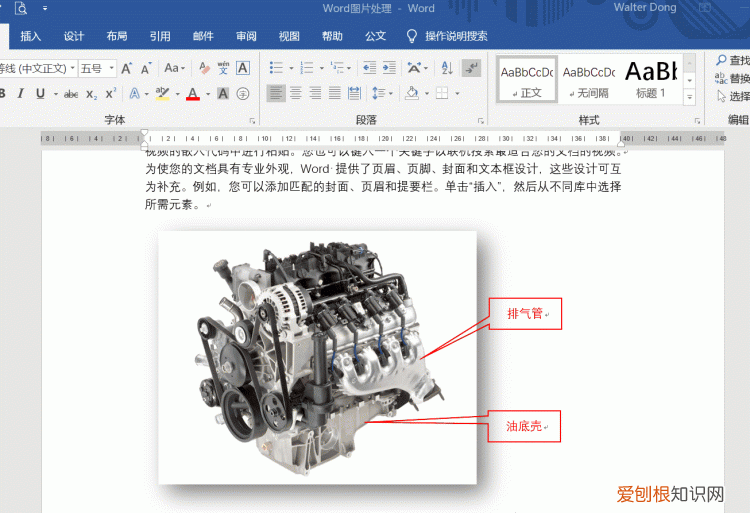Click the Replace icon in Editing group

(x=721, y=78)
